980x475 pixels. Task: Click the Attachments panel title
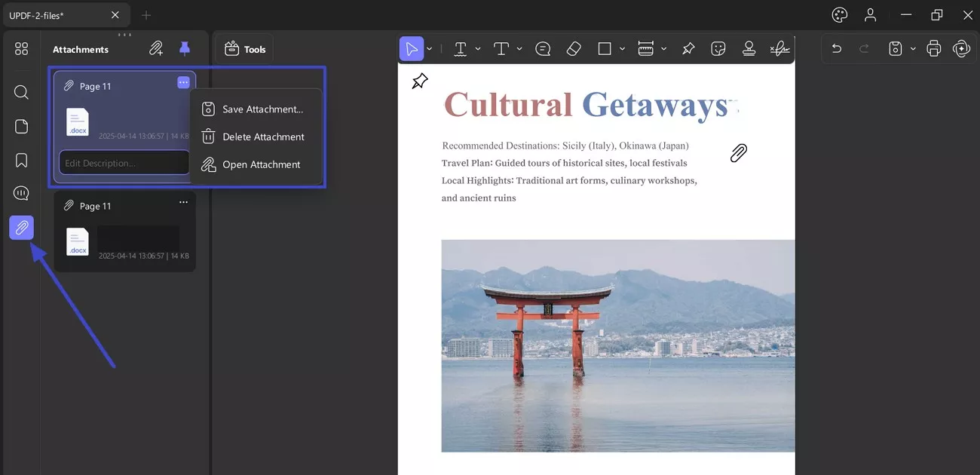(x=81, y=50)
